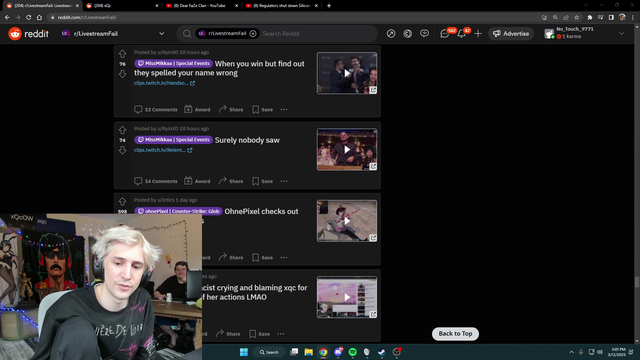
Task: Award the 'Surely nobody saw' post
Action: point(197,181)
